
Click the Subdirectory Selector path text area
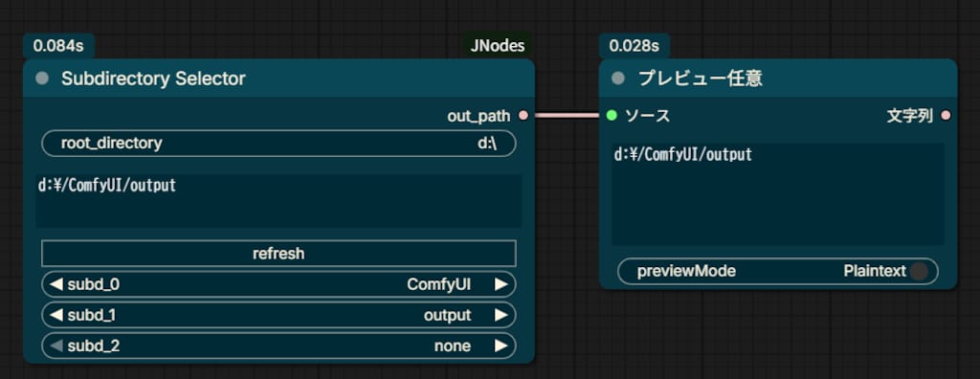(278, 201)
